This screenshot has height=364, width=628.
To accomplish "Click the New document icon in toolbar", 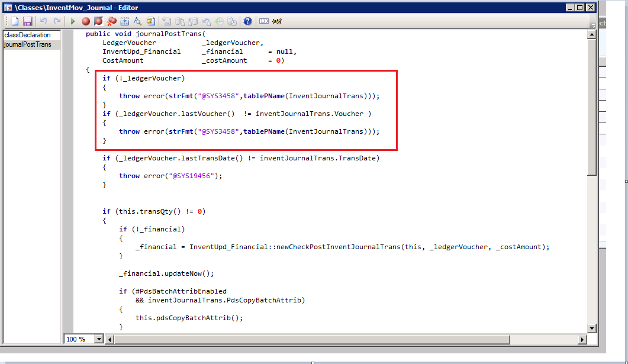I will [x=16, y=21].
